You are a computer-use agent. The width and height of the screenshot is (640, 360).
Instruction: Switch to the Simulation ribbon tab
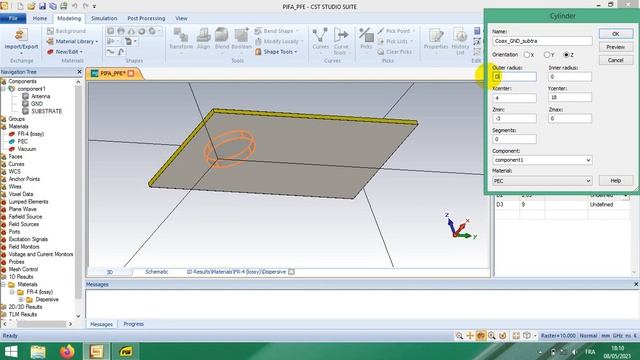point(104,18)
